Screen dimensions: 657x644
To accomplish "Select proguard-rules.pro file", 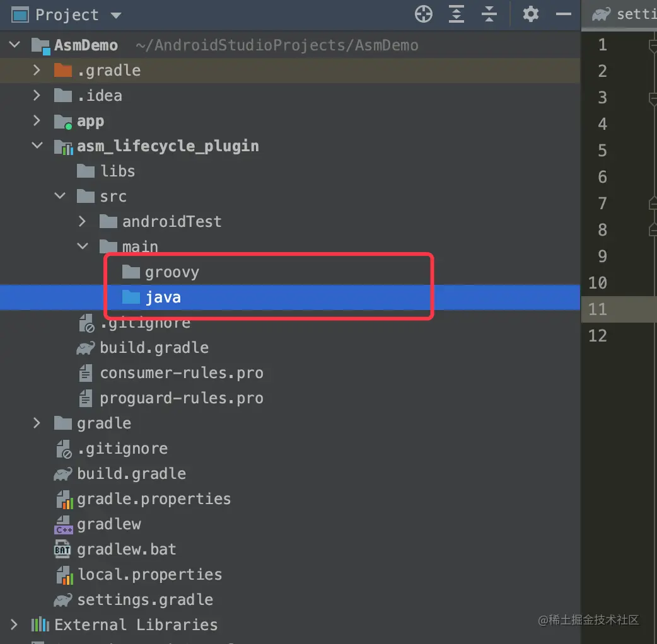I will click(290, 398).
